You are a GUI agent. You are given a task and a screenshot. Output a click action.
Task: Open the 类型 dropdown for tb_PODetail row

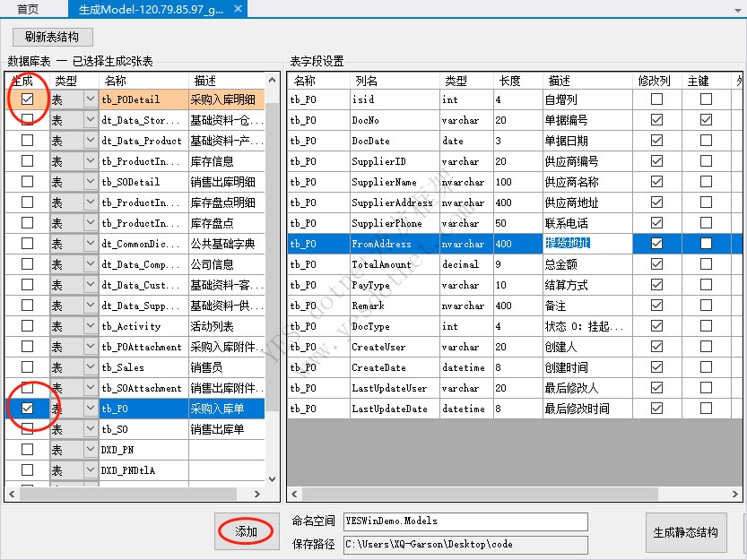90,99
